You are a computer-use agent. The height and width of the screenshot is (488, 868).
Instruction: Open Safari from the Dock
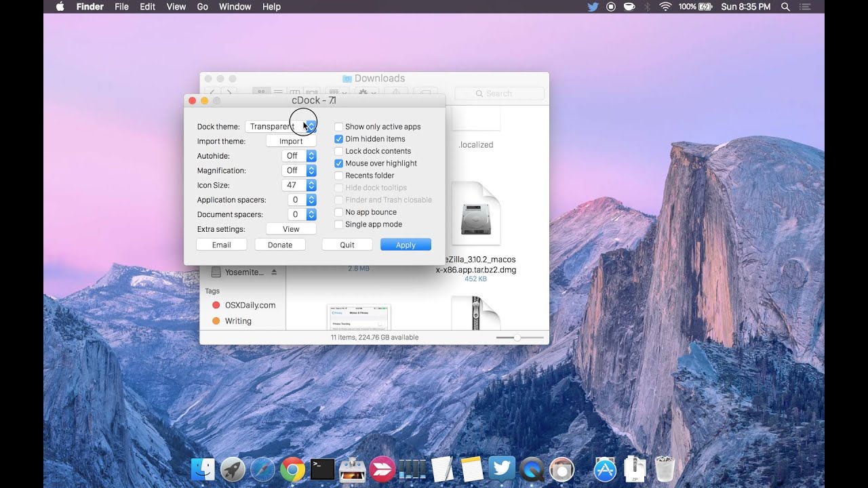point(262,468)
